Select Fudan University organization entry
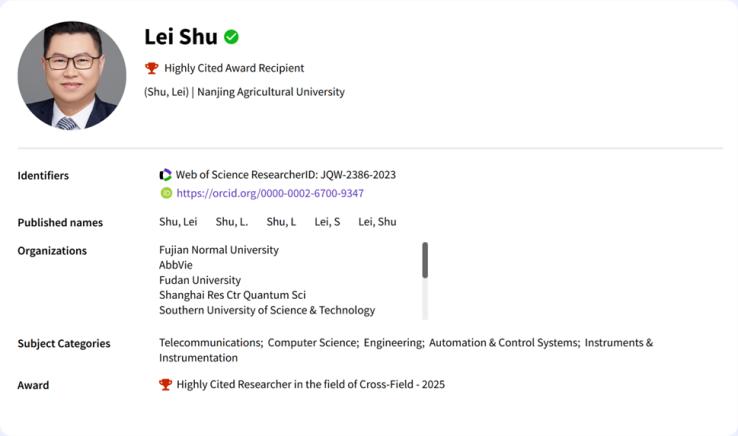 (x=200, y=280)
